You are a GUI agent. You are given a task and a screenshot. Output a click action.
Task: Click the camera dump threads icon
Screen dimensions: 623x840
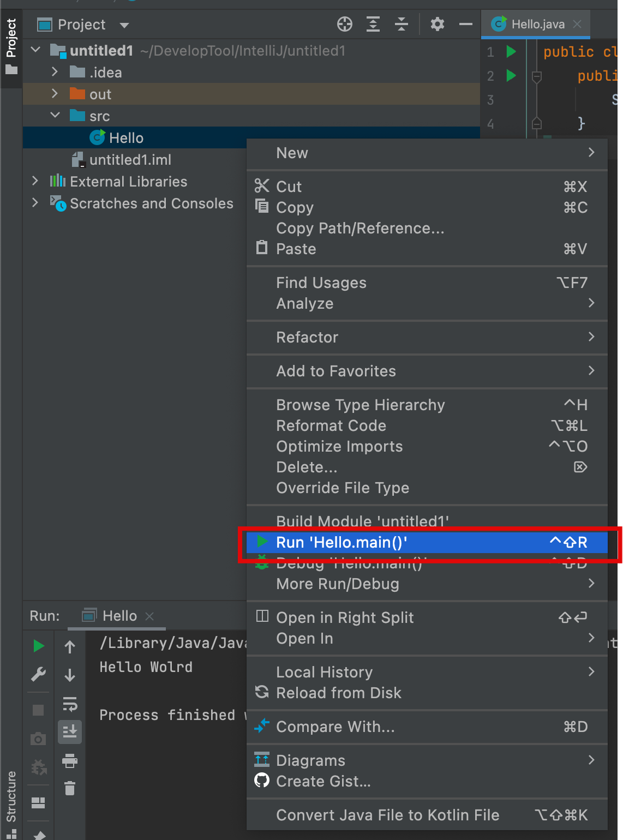[x=38, y=739]
